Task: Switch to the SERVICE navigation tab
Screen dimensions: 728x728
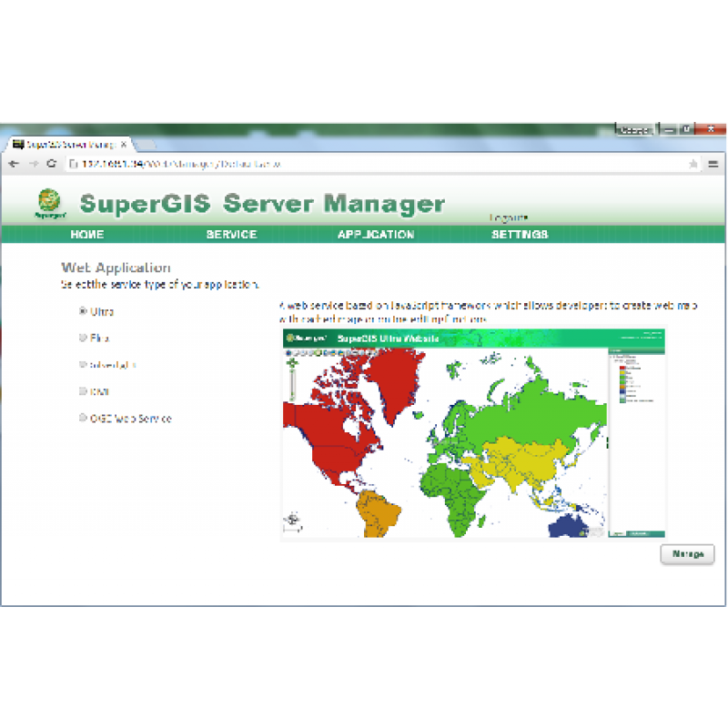Action: pos(231,234)
